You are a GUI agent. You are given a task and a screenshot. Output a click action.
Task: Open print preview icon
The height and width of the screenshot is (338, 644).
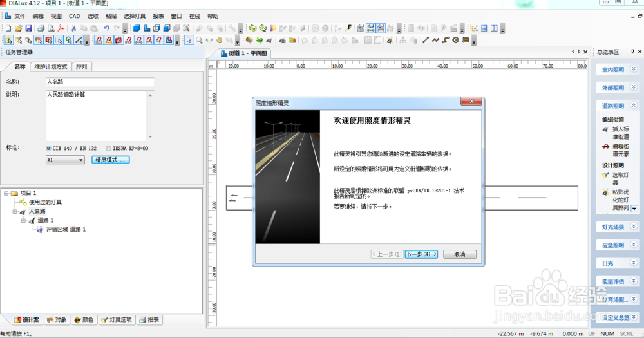pos(51,28)
